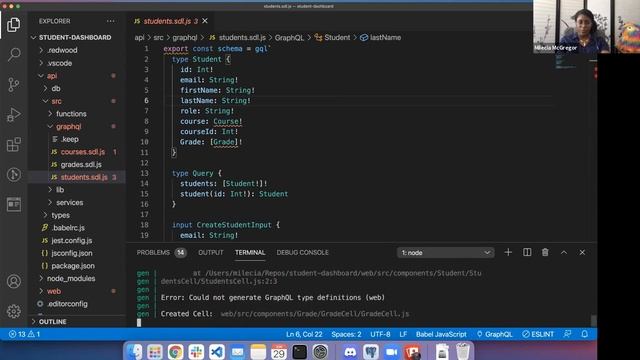Open errors and warnings count in status bar
This screenshot has width=640, height=360.
[x=24, y=334]
